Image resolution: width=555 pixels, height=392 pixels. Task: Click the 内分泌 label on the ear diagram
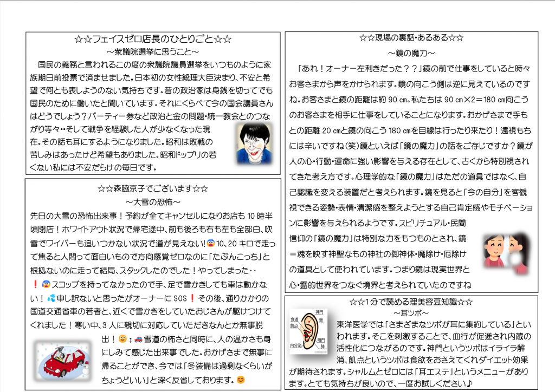[295, 344]
